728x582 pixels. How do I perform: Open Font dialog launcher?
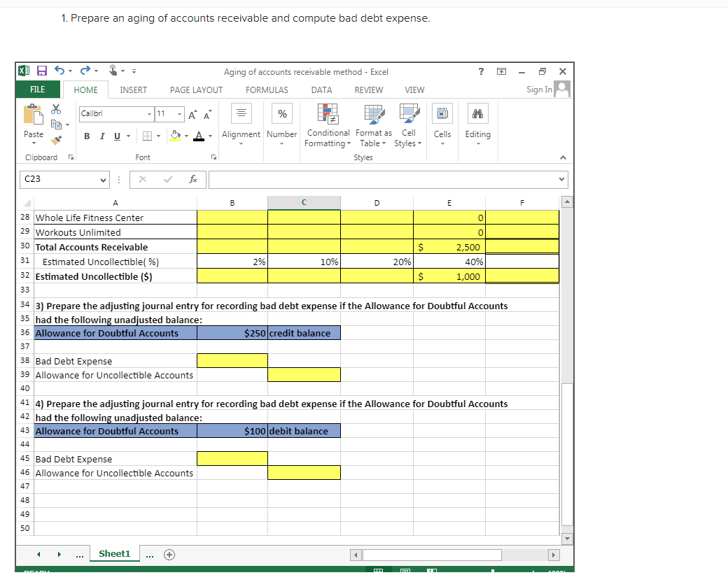213,157
